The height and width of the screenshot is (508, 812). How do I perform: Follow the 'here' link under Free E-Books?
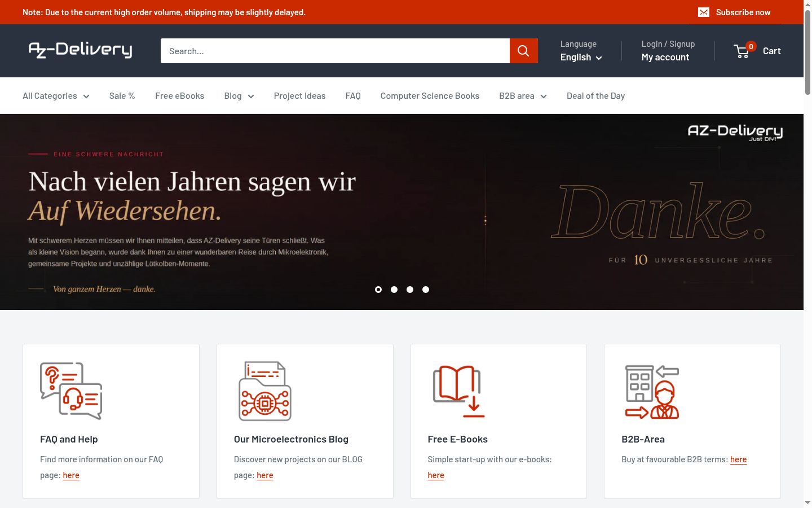(x=436, y=475)
